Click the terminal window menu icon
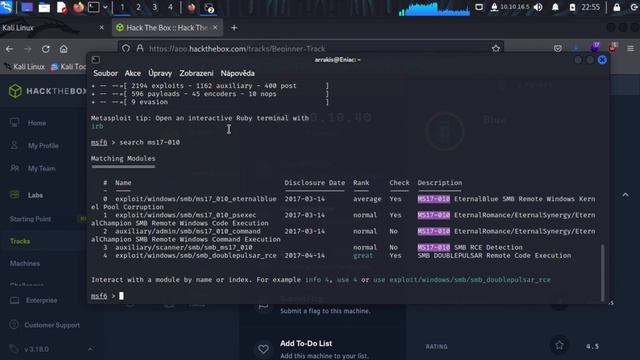640x360 pixels. (x=96, y=60)
